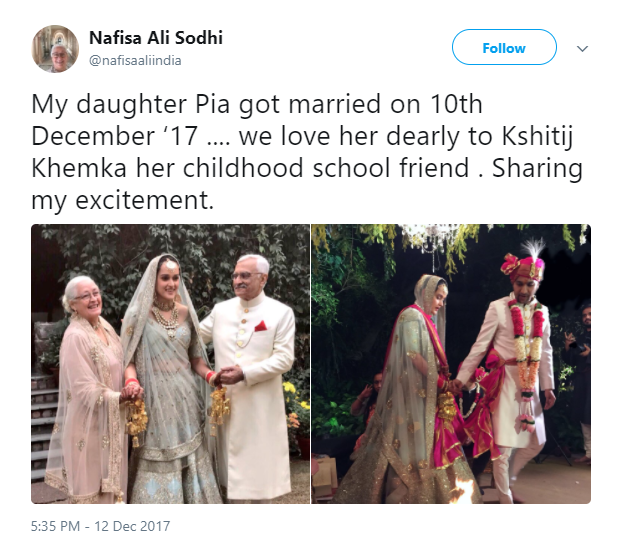Click the groom's red turban in right photo

pyautogui.click(x=521, y=265)
